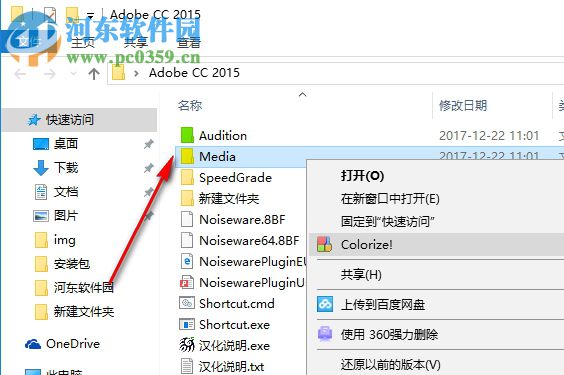
Task: Select Shortcut.cmd file name
Action: (237, 303)
